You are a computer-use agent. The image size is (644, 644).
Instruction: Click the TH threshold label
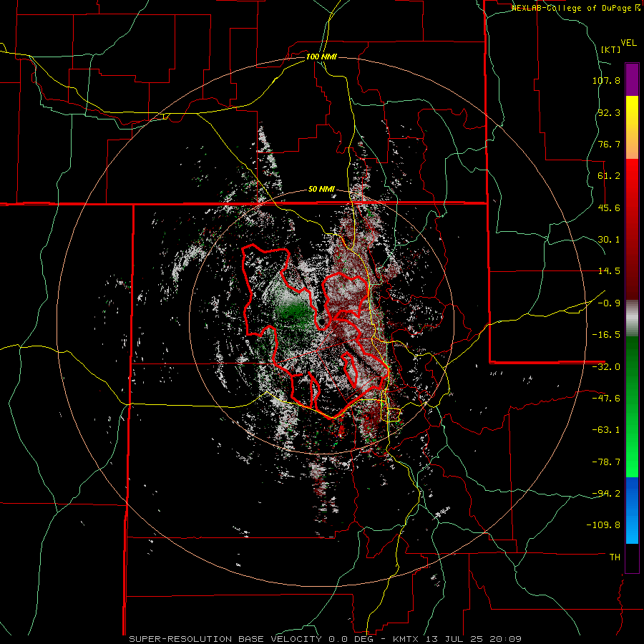pyautogui.click(x=615, y=557)
